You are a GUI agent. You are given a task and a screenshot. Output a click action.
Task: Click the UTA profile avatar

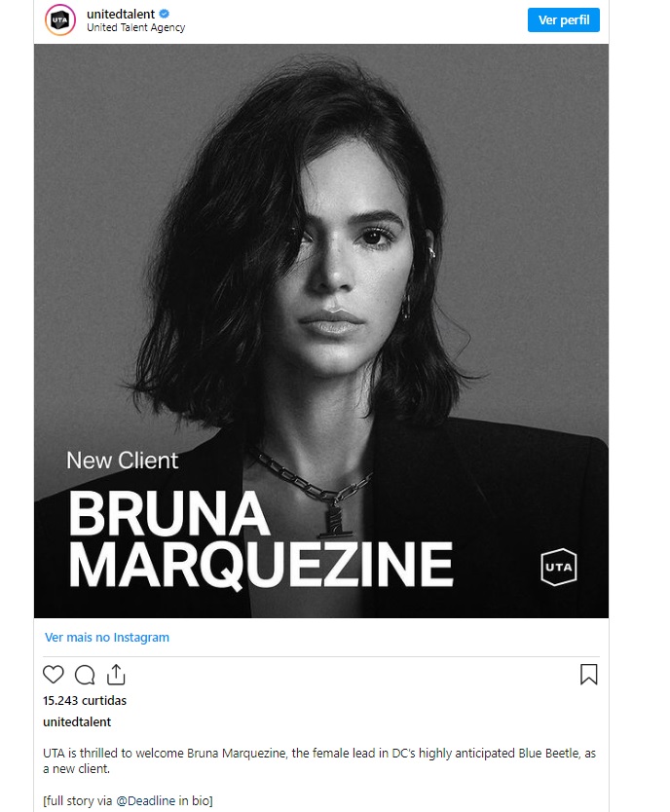coord(60,19)
